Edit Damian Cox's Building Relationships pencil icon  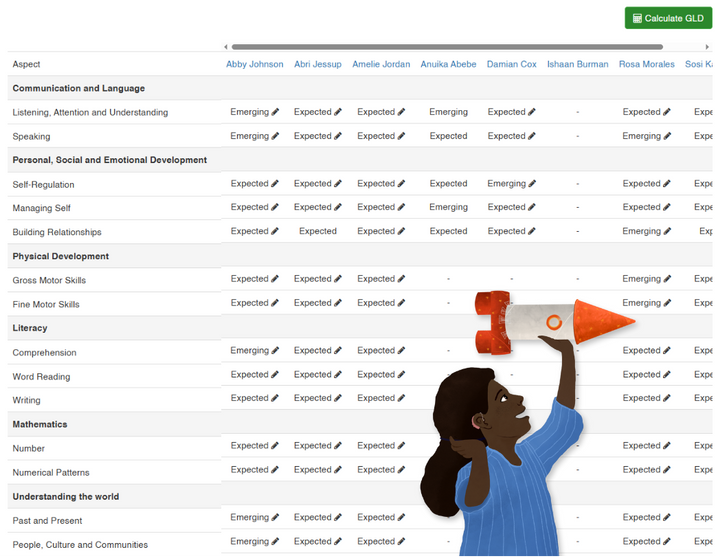[532, 232]
